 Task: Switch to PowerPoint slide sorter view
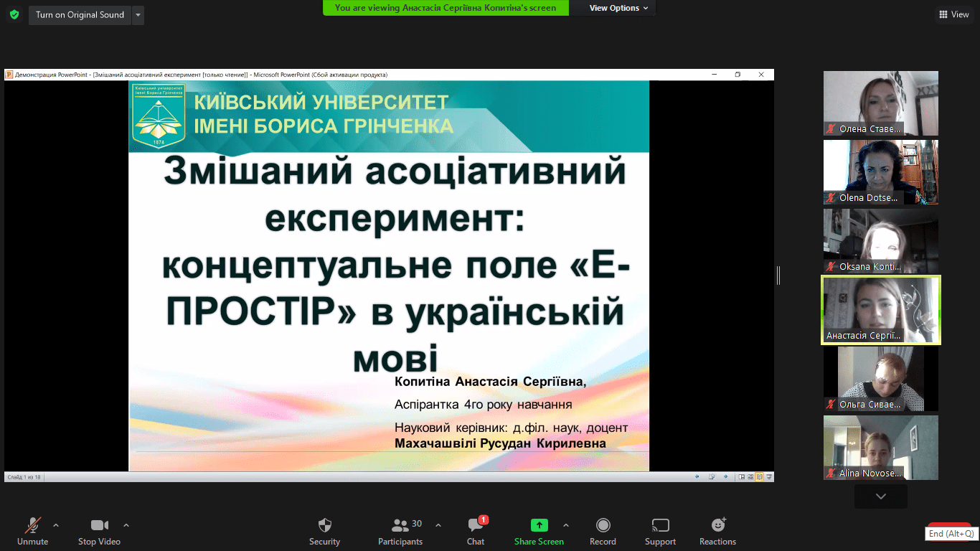point(750,476)
